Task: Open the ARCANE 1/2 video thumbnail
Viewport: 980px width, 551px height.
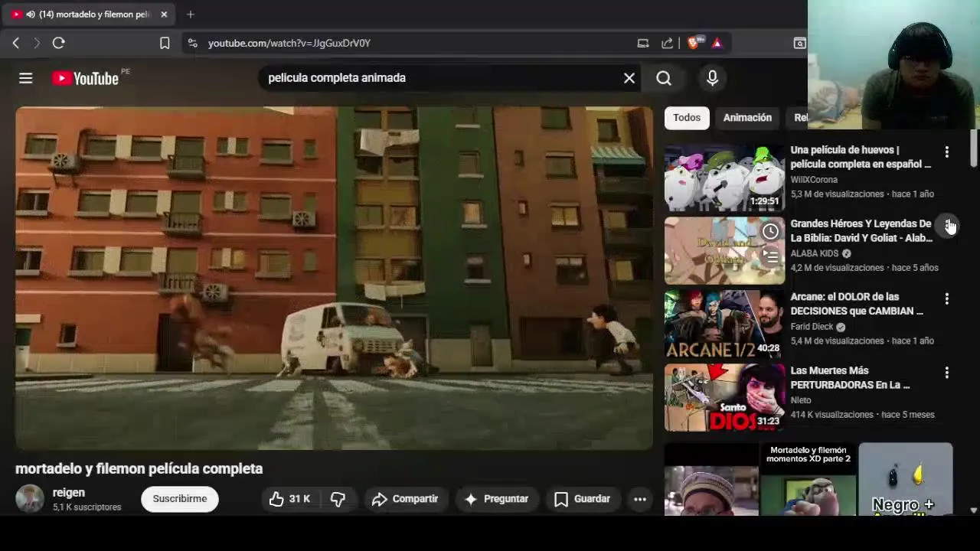Action: pyautogui.click(x=724, y=324)
